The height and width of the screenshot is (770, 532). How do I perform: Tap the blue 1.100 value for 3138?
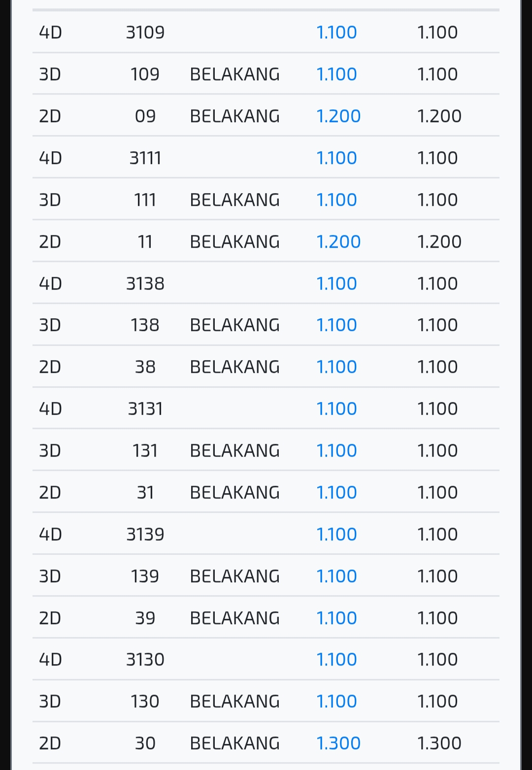[336, 284]
